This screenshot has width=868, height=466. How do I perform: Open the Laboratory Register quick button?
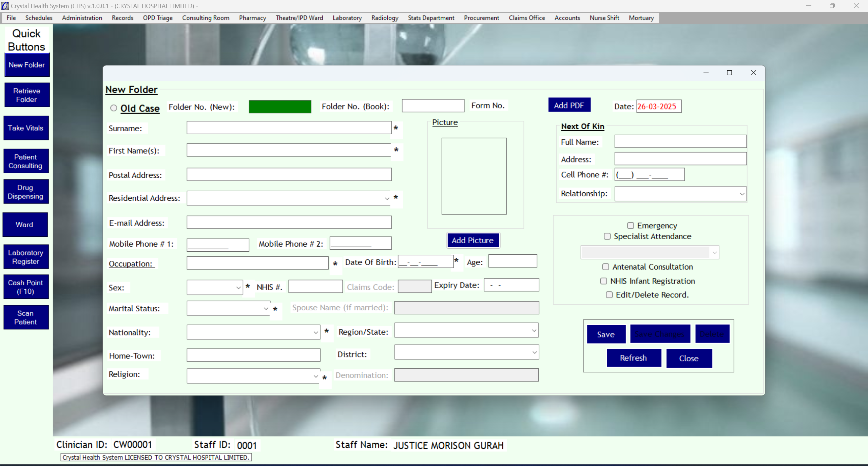[26, 257]
